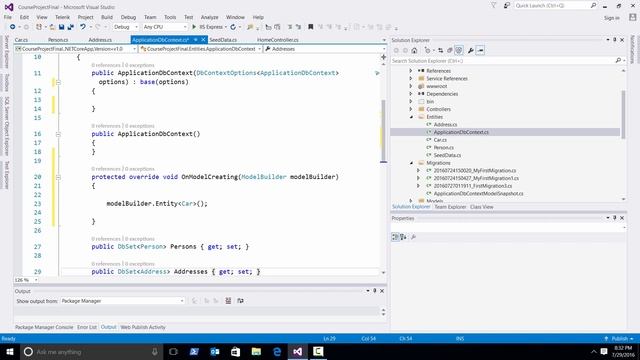Open Properties wrench in Solution Explorer toolbar
Viewport: 640px width, 360px height.
pyautogui.click(x=471, y=50)
